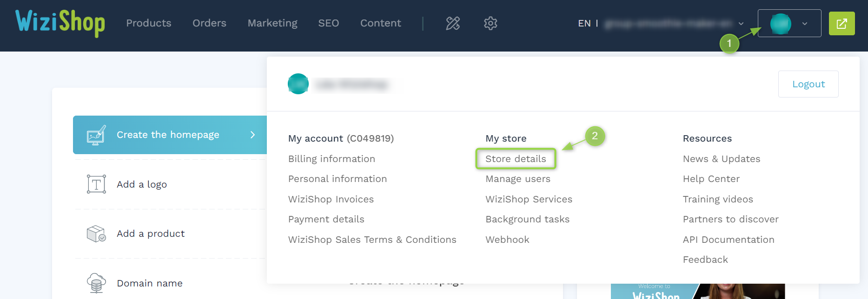Click the My account (C049819) heading
This screenshot has width=868, height=299.
click(x=341, y=138)
